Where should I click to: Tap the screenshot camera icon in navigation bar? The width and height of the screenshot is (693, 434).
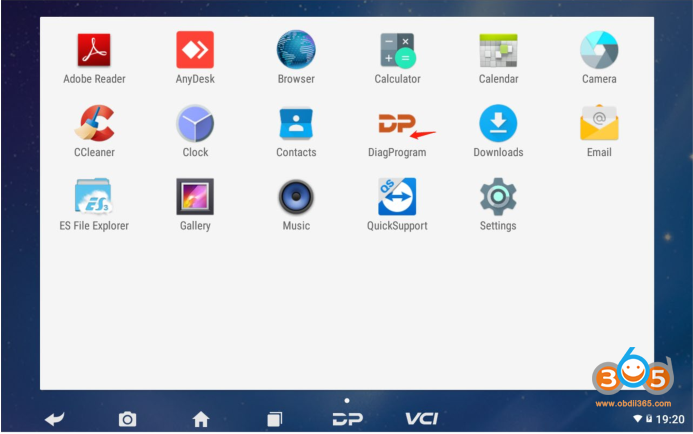(127, 419)
